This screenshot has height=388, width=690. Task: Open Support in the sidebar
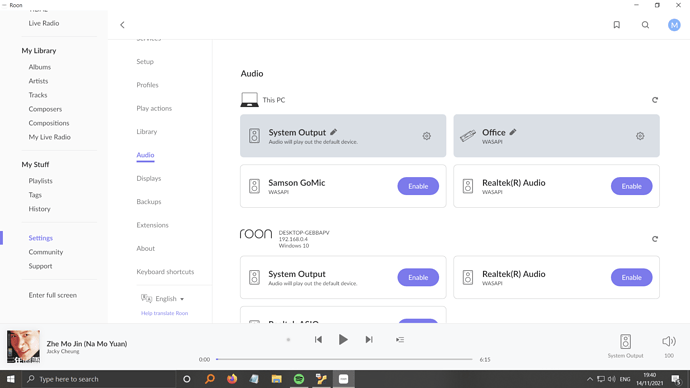[40, 266]
